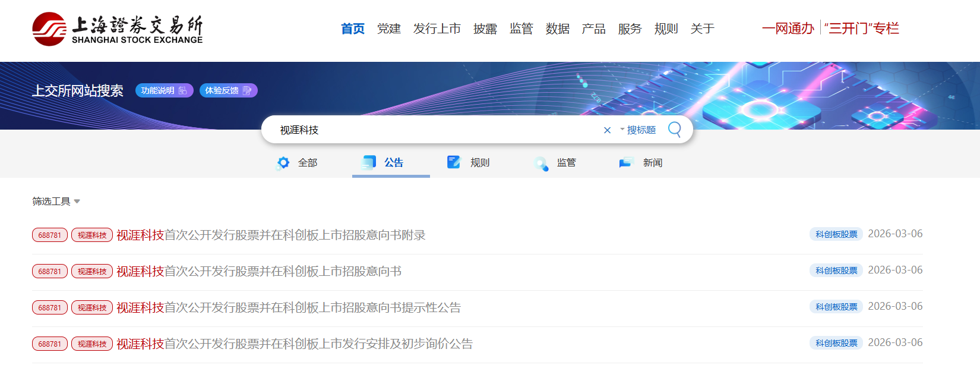The width and height of the screenshot is (980, 371).
Task: Open the 招股意向书附录 announcement
Action: click(x=271, y=235)
